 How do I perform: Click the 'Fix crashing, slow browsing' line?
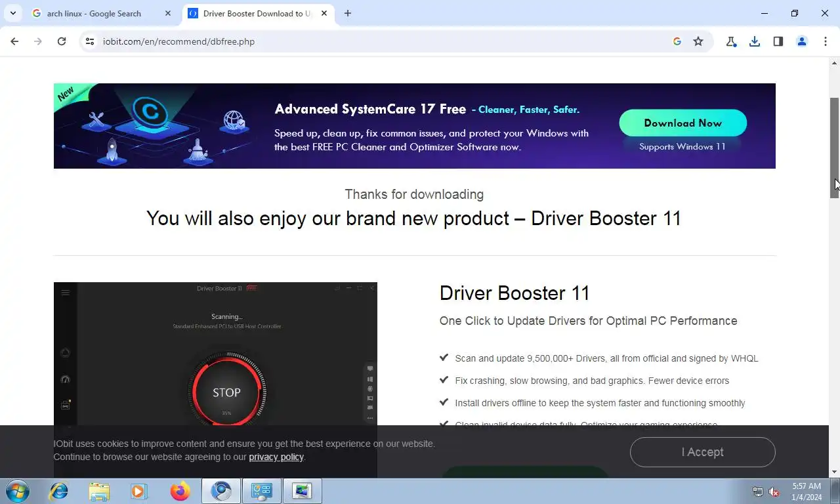[x=592, y=381]
